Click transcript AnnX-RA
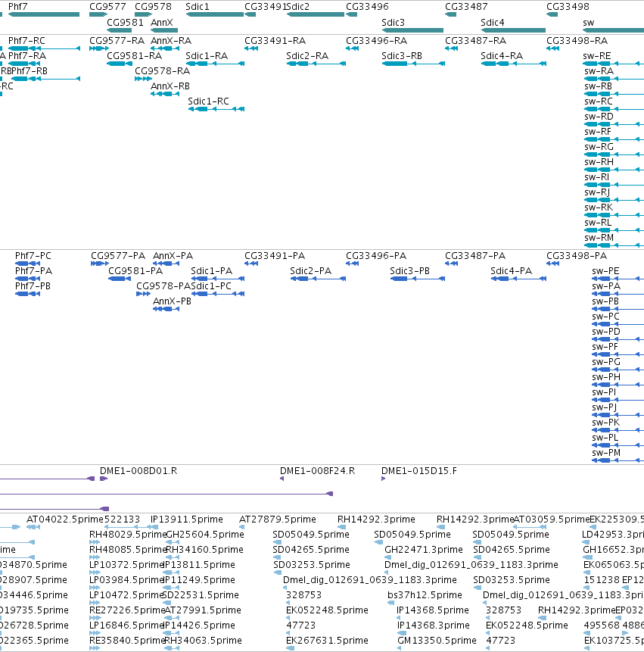644x652 pixels. [165, 48]
